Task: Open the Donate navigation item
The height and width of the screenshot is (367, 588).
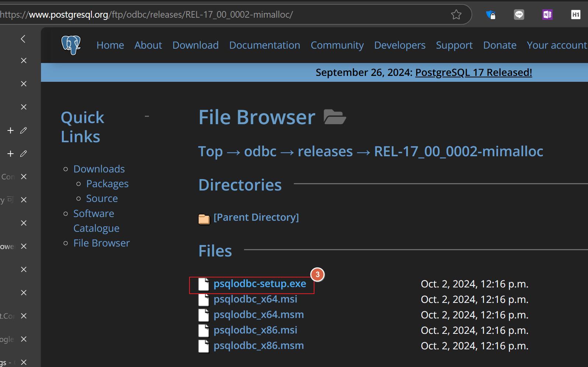Action: (500, 45)
